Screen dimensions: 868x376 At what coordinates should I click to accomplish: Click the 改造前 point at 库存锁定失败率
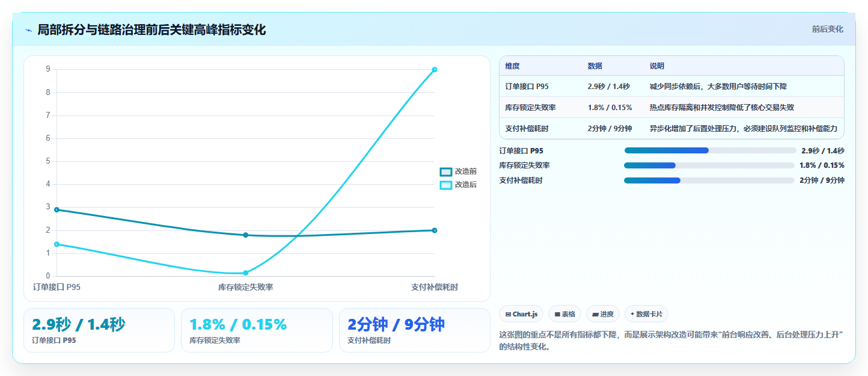(245, 235)
